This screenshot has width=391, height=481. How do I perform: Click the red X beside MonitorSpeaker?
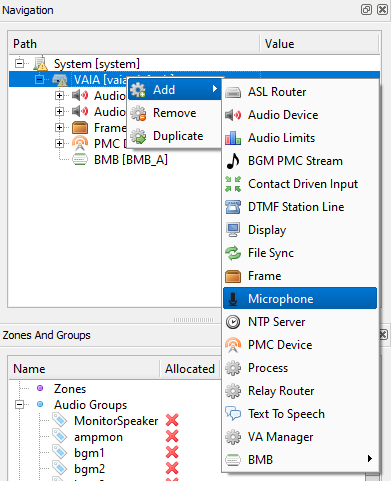(x=172, y=420)
